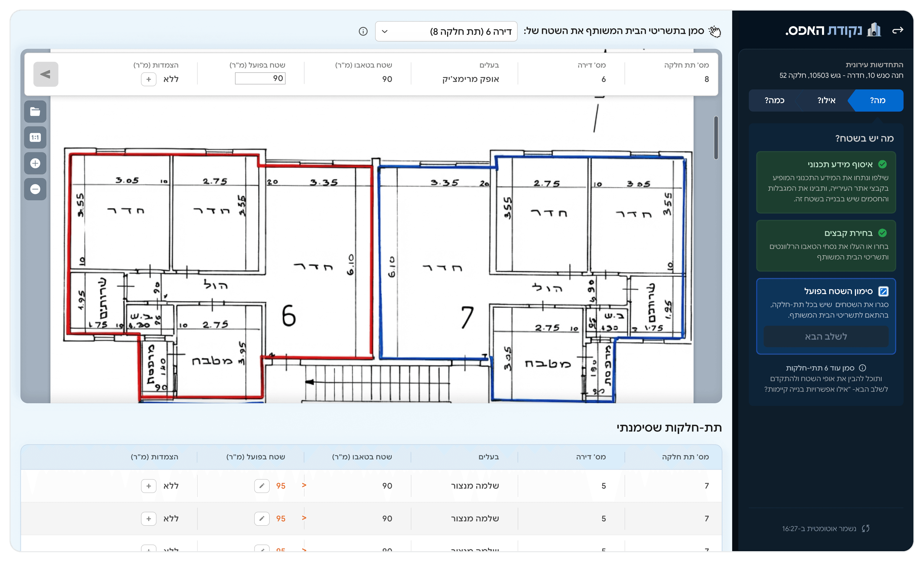Toggle the 'איסוף מידע תכנוני' green checkmark
This screenshot has width=924, height=562.
tap(882, 165)
